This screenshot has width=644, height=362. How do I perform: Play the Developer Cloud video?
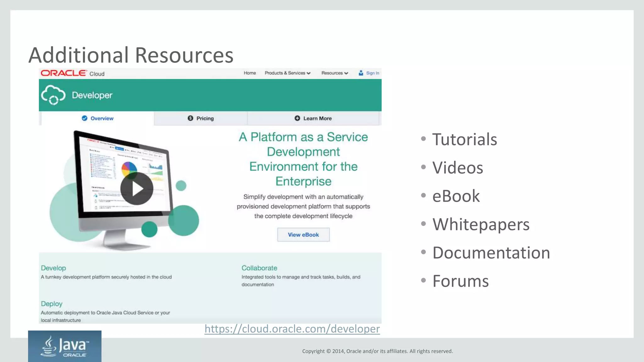click(x=137, y=189)
